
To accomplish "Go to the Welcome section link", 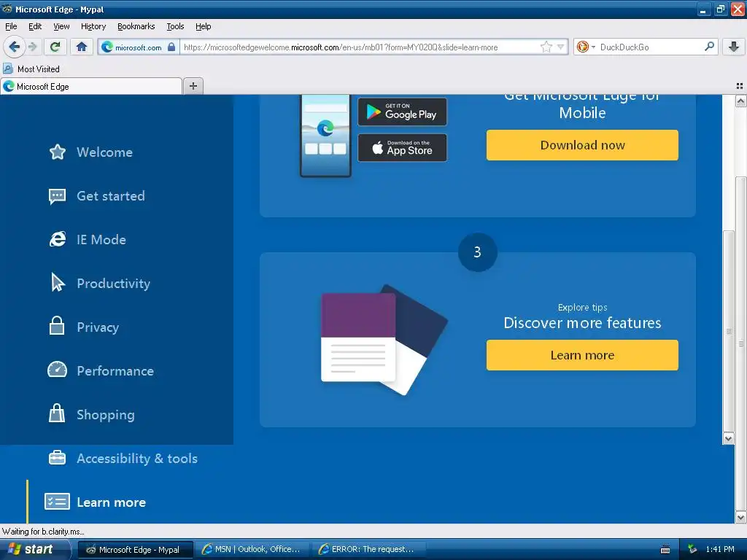I will [105, 152].
